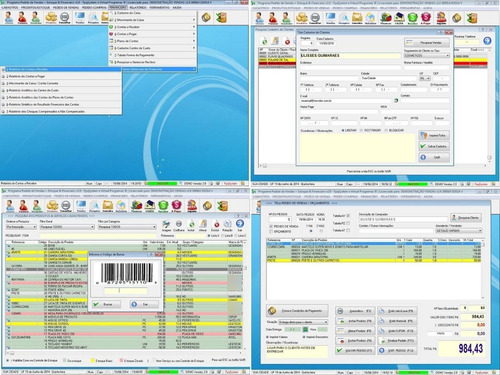Click barcode number input field in dialog
500x375 pixels.
coord(126,291)
